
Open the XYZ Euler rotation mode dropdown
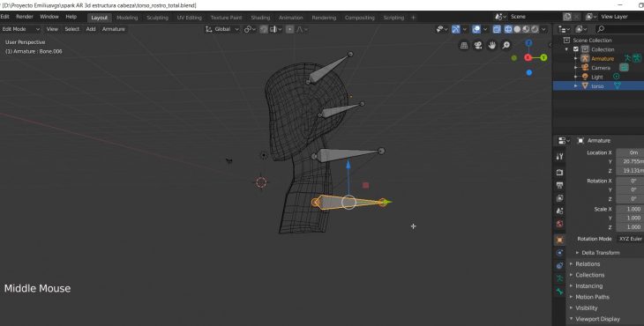point(630,239)
